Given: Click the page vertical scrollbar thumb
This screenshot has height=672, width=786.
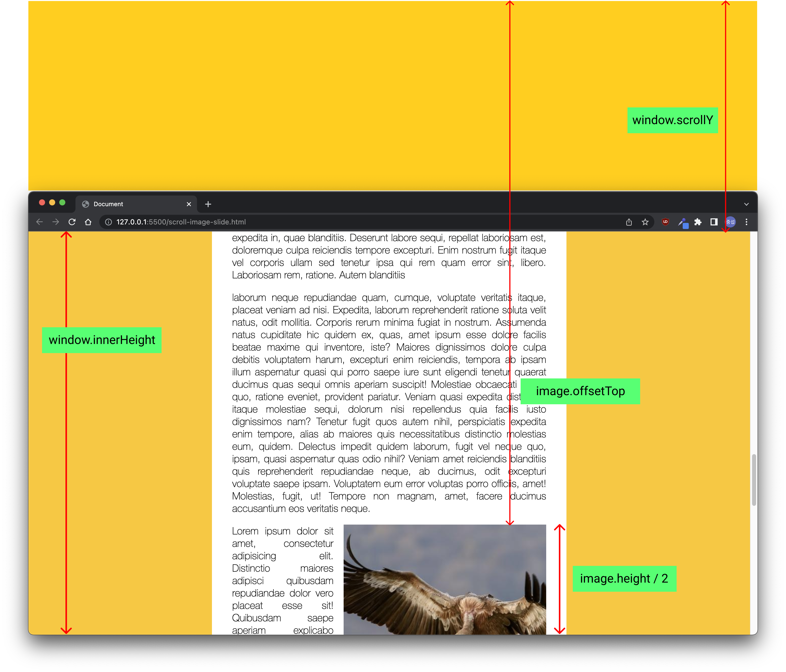Looking at the screenshot, I should tap(754, 480).
